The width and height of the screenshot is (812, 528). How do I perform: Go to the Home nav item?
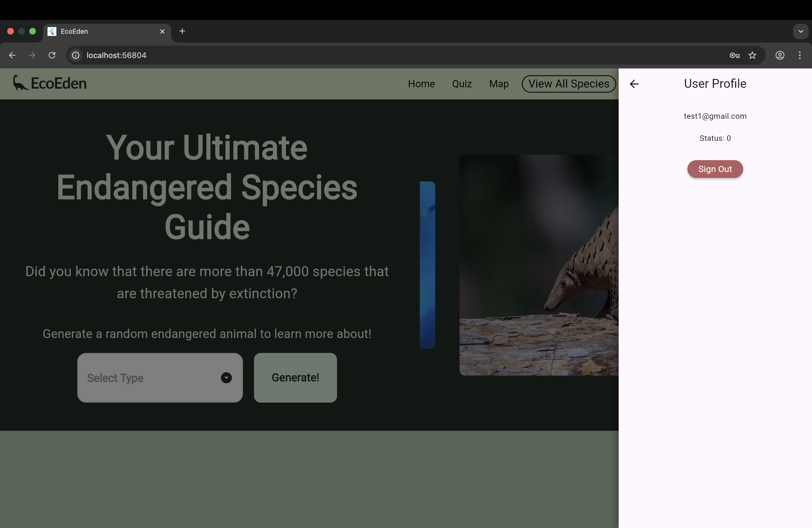(421, 84)
